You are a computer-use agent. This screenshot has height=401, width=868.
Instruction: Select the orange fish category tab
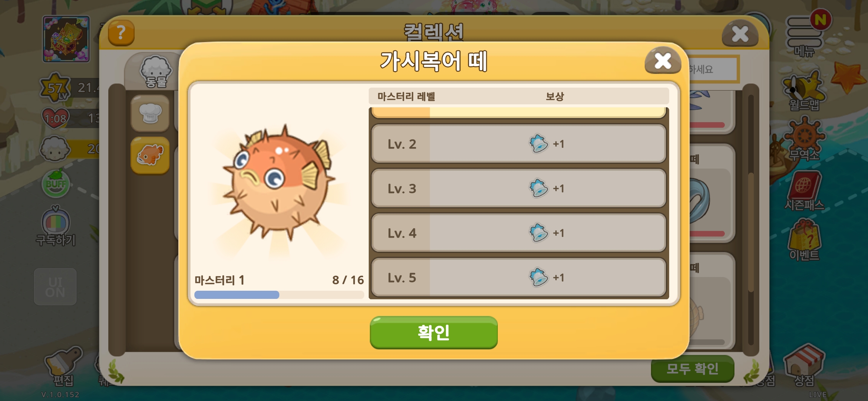tap(150, 155)
